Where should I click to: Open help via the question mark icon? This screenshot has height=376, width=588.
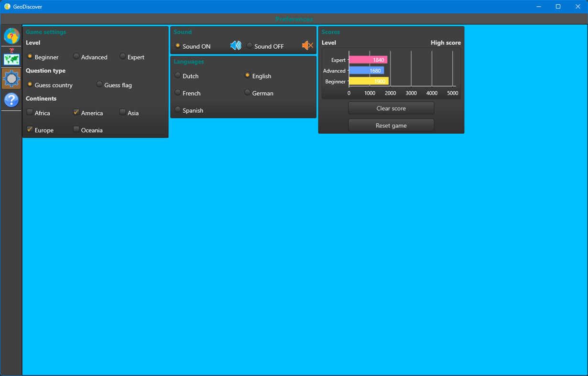click(11, 100)
